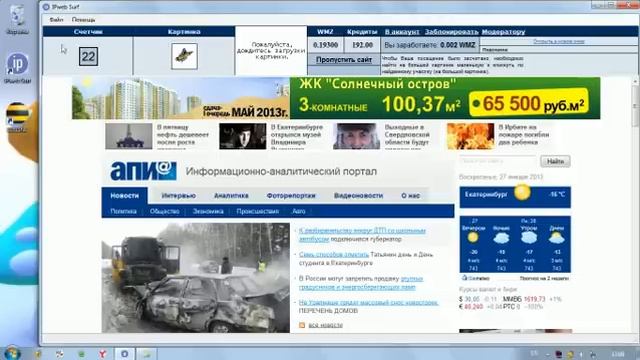Open the все новости link
640x360 pixels.
coord(325,325)
